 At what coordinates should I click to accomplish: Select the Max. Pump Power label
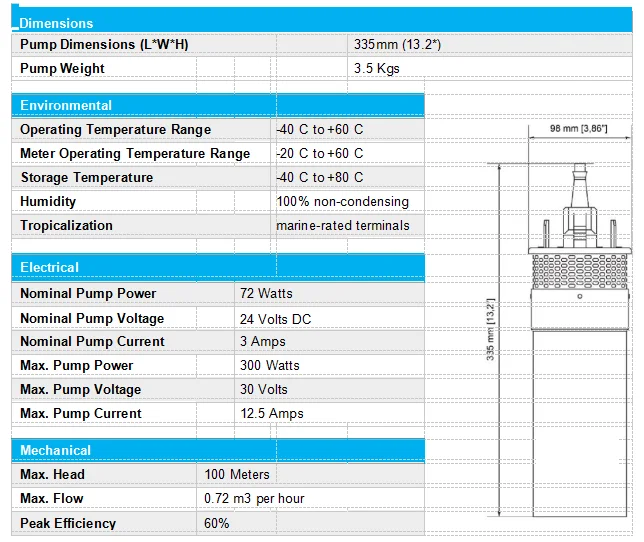point(76,365)
